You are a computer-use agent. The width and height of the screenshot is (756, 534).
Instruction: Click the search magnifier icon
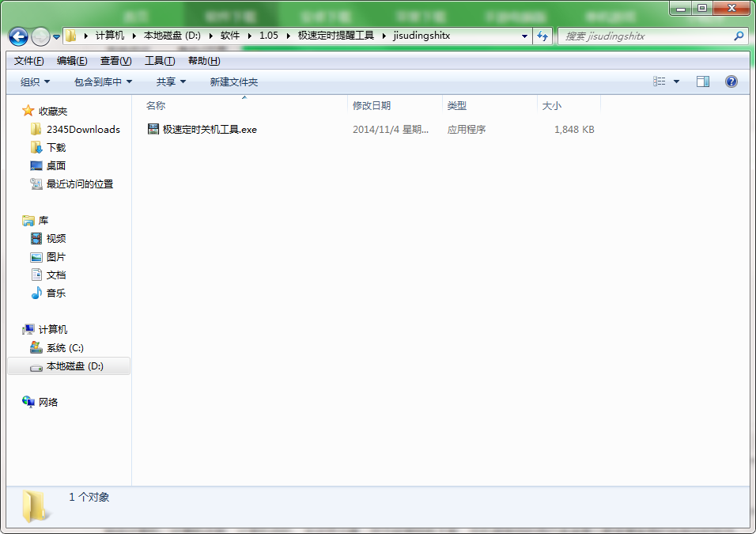(x=739, y=36)
